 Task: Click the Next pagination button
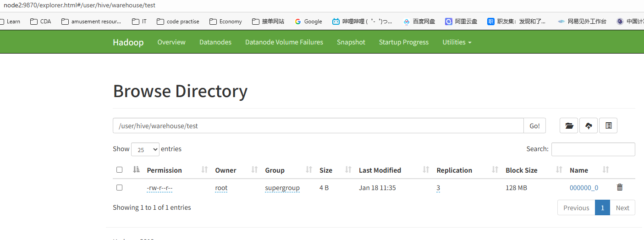click(x=622, y=207)
